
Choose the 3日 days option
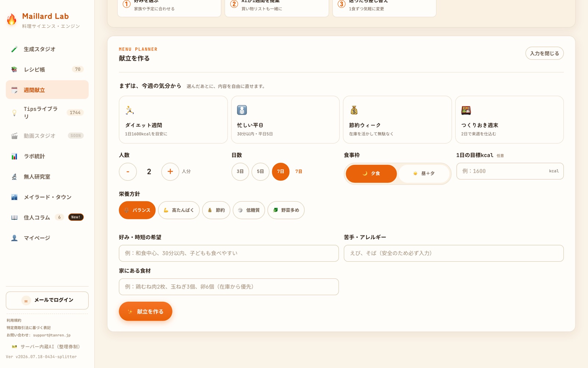pyautogui.click(x=240, y=171)
